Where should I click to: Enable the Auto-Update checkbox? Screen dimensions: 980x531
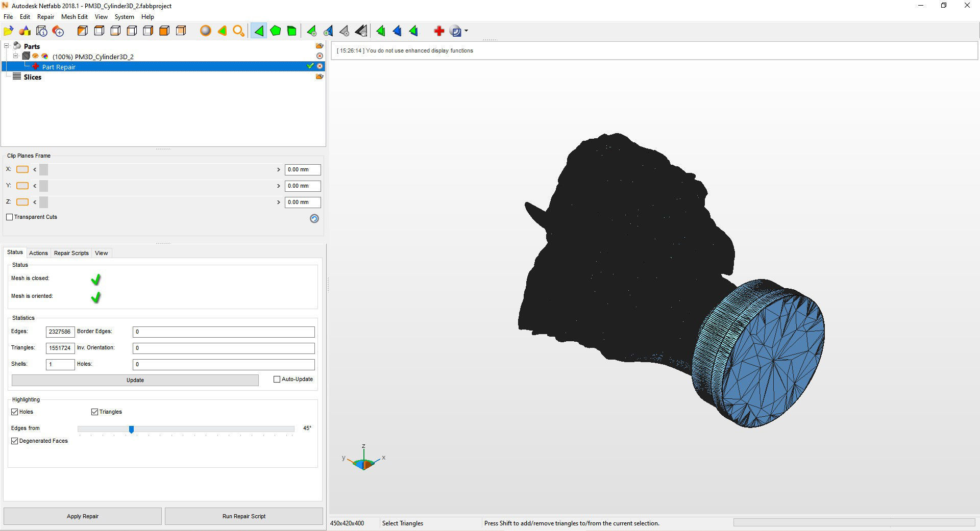[277, 380]
